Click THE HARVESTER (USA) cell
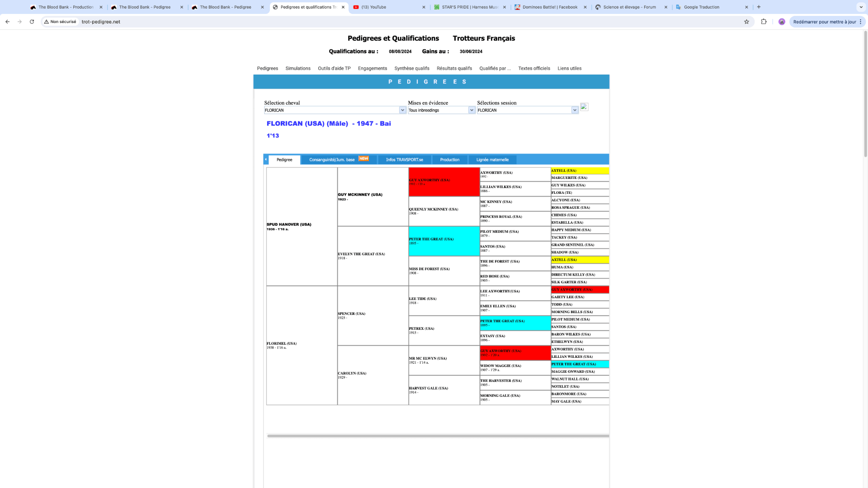 515,383
